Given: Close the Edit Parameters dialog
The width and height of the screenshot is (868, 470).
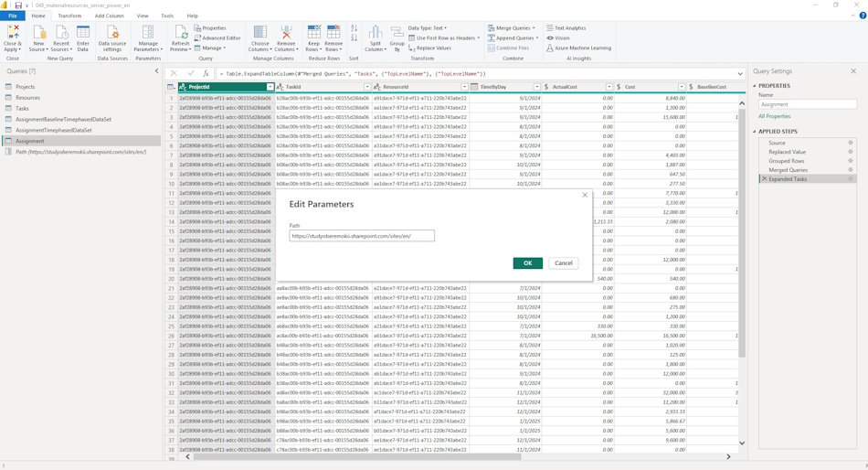Looking at the screenshot, I should tap(585, 195).
